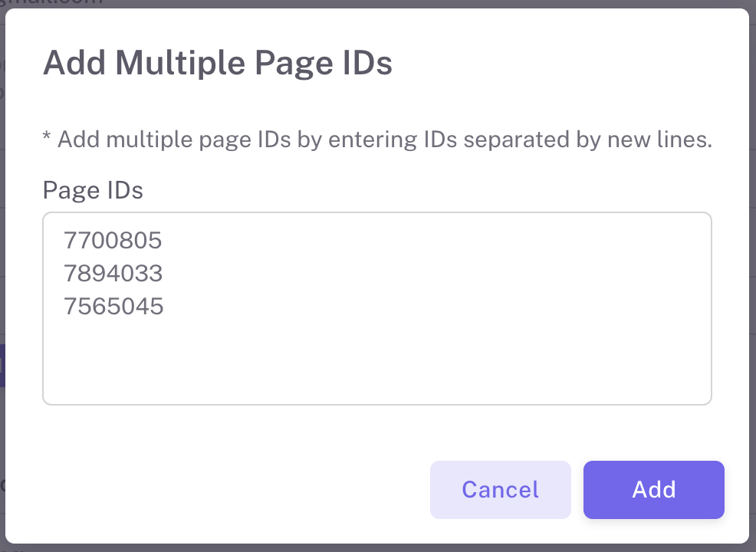Place cursor on the 7565045 line
Screen dimensions: 756x552
pos(113,307)
